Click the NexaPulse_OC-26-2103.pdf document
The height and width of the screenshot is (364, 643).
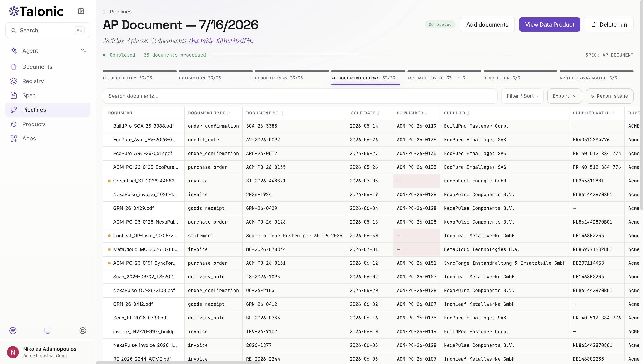click(x=144, y=291)
